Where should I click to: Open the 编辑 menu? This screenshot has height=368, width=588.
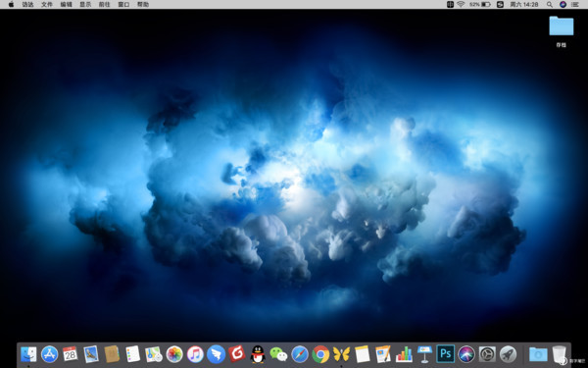pos(66,5)
